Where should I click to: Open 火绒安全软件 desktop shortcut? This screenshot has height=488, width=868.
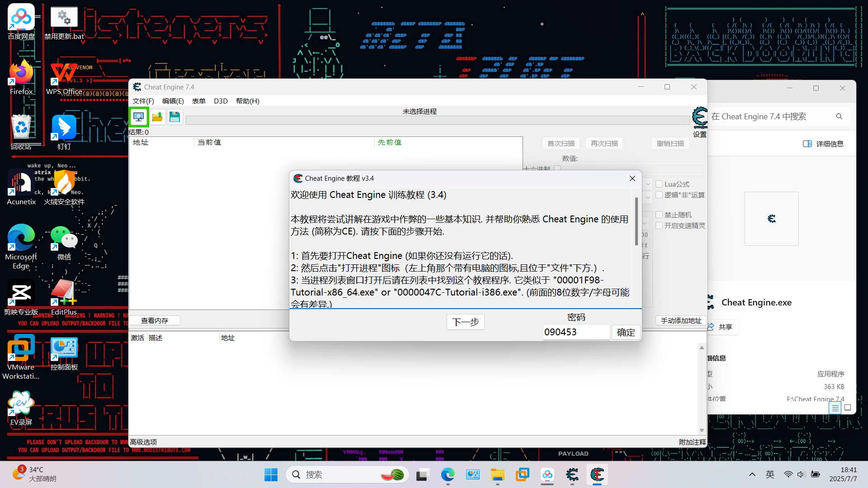(64, 187)
